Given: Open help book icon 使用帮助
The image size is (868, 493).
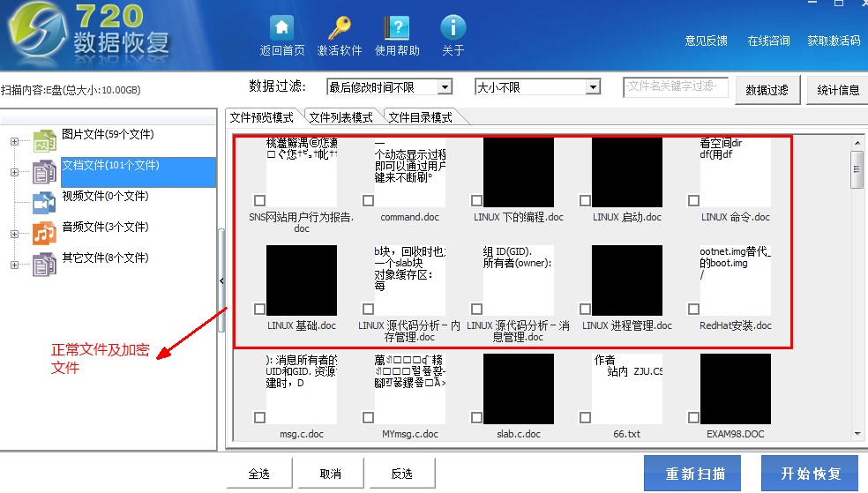Looking at the screenshot, I should (x=397, y=27).
